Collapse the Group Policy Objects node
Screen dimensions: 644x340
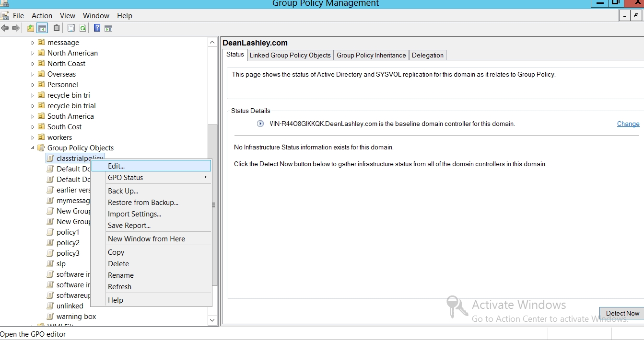[33, 148]
